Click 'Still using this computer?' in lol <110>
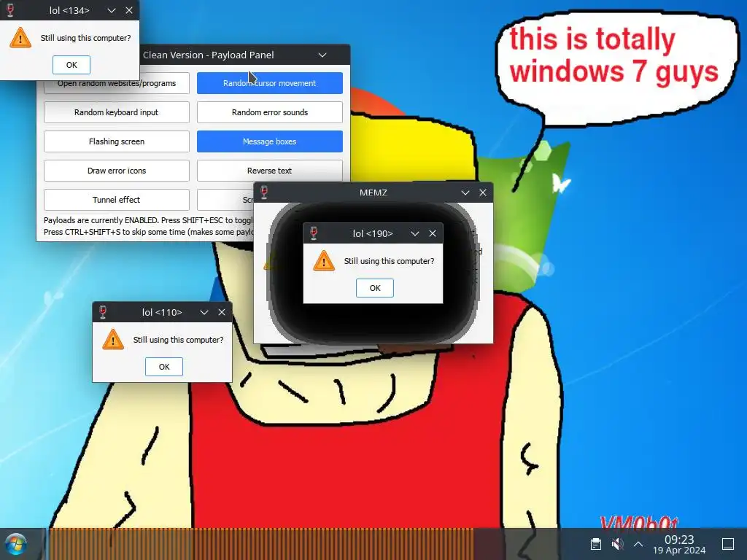Image resolution: width=747 pixels, height=560 pixels. 178,340
